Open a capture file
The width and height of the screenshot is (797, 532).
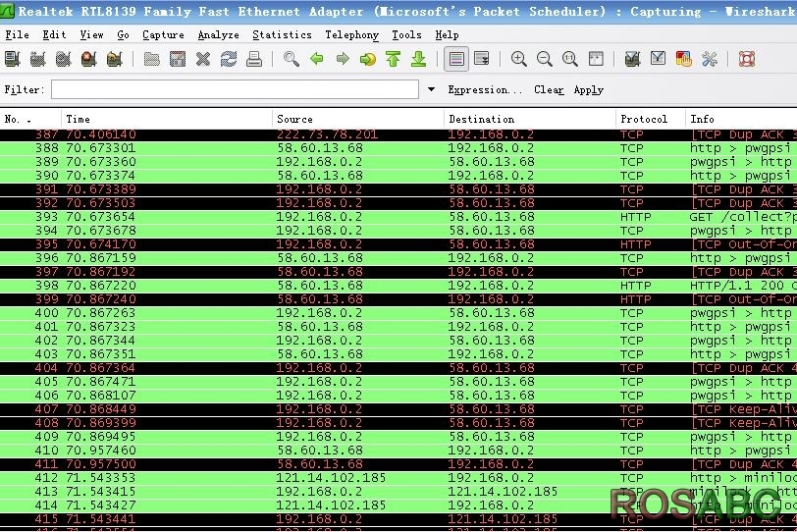click(x=151, y=59)
